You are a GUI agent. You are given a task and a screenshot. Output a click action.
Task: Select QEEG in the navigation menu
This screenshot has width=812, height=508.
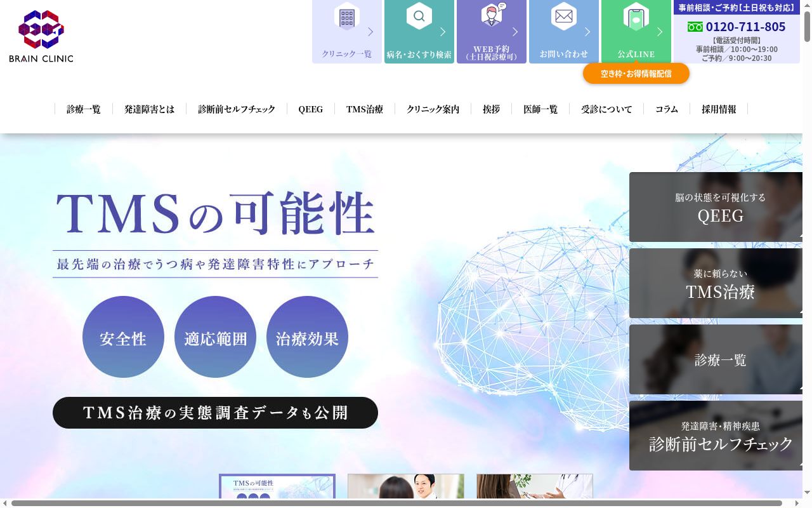point(311,109)
